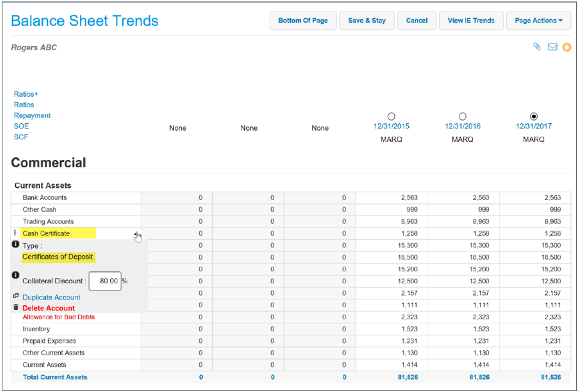Click the Bank Accounts row label
The height and width of the screenshot is (392, 579).
(x=45, y=197)
